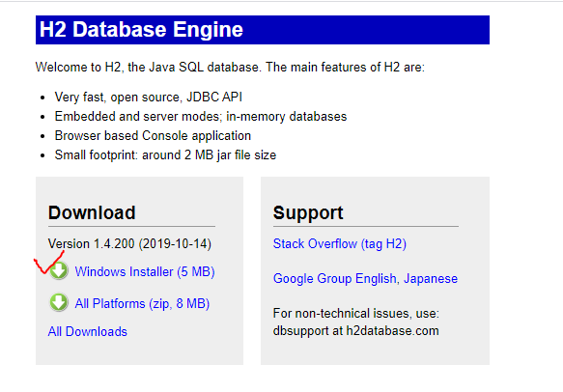Click the Version 1.4.200 (2019-10-14) text
Screen dimensions: 563x392
[x=129, y=244]
